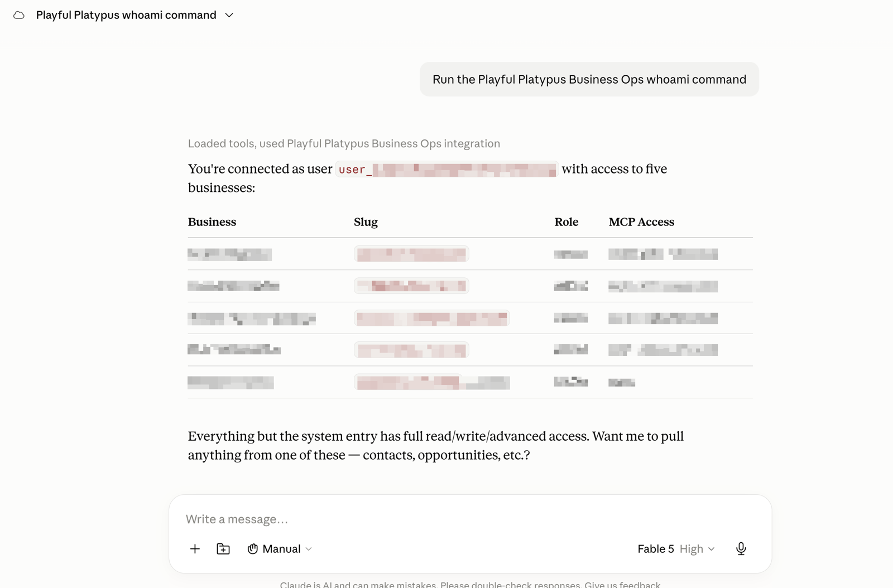
Task: Click the Business column header
Action: (212, 222)
